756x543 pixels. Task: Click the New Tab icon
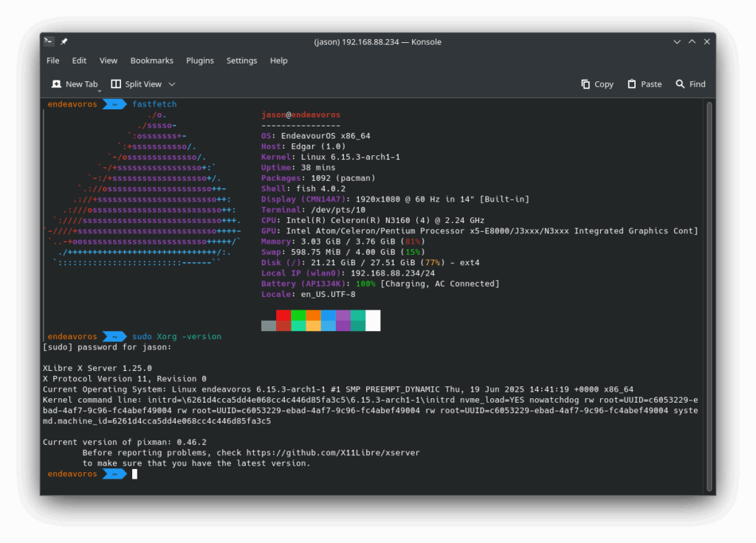pos(56,84)
